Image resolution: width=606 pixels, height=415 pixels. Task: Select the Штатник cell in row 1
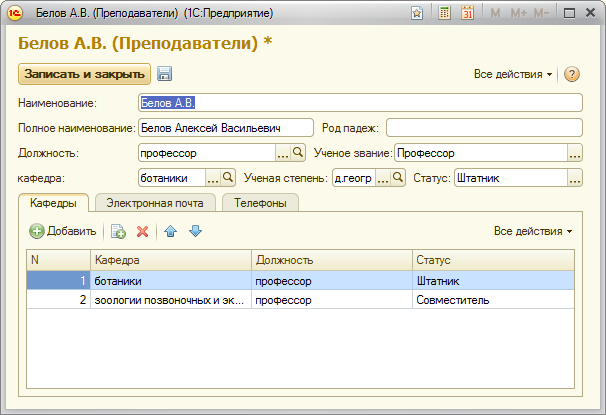[x=493, y=281]
